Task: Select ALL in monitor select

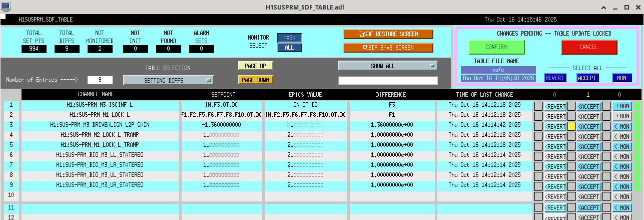Action: (290, 48)
